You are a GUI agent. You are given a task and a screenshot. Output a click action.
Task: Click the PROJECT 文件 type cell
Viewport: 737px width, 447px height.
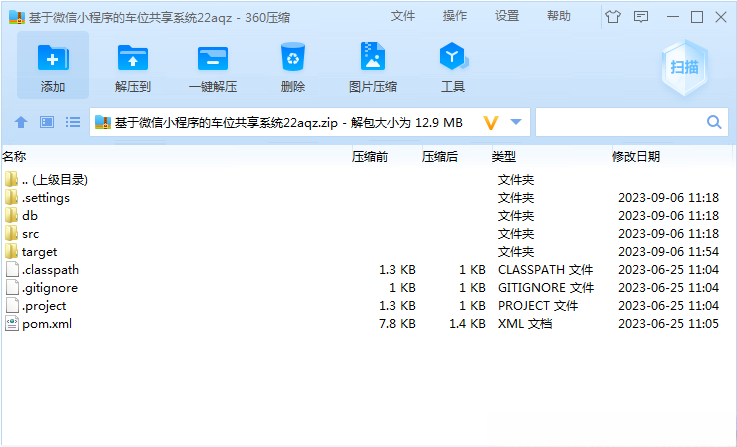(x=538, y=306)
